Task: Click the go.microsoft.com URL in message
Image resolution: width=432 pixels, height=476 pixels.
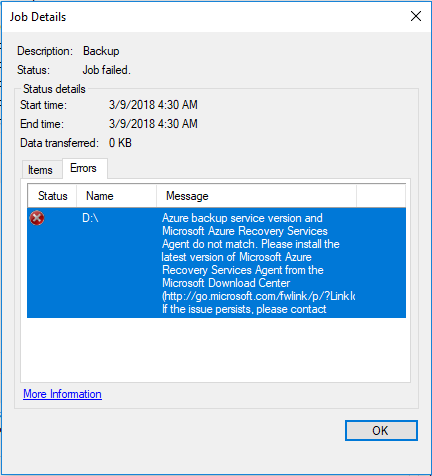Action: tap(259, 296)
